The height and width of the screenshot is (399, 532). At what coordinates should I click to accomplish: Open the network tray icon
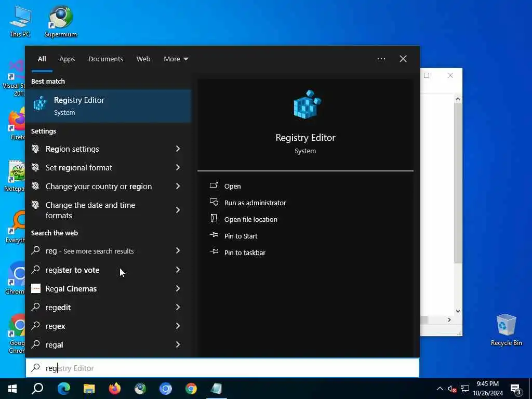465,389
